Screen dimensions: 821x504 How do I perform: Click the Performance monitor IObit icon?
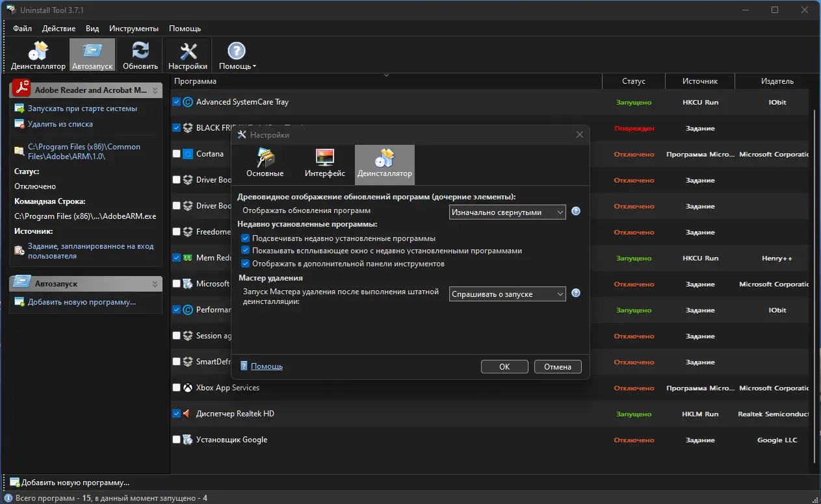(188, 310)
